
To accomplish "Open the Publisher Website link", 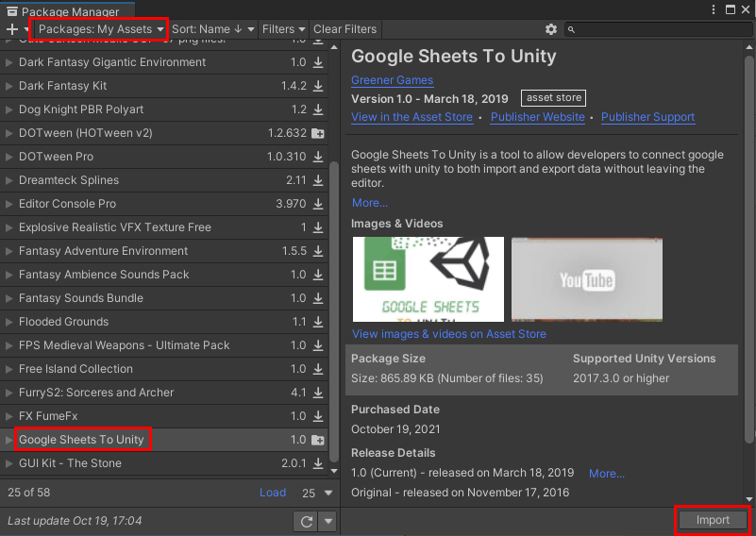I will point(538,117).
